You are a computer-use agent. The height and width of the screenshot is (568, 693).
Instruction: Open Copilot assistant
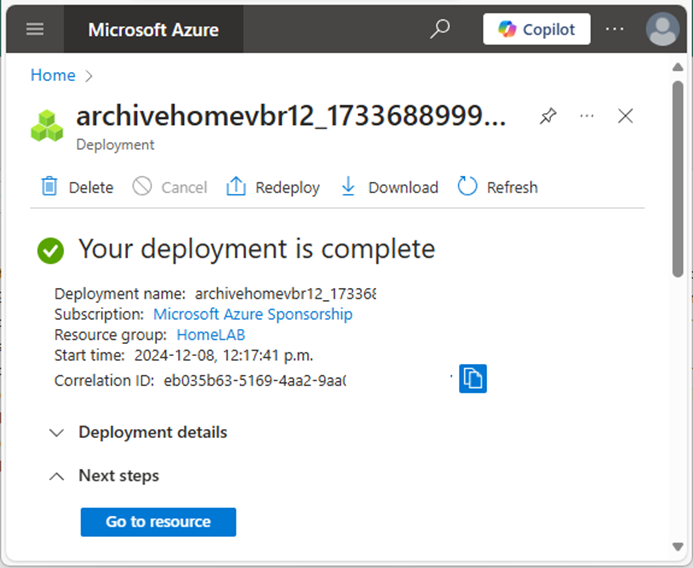[537, 29]
